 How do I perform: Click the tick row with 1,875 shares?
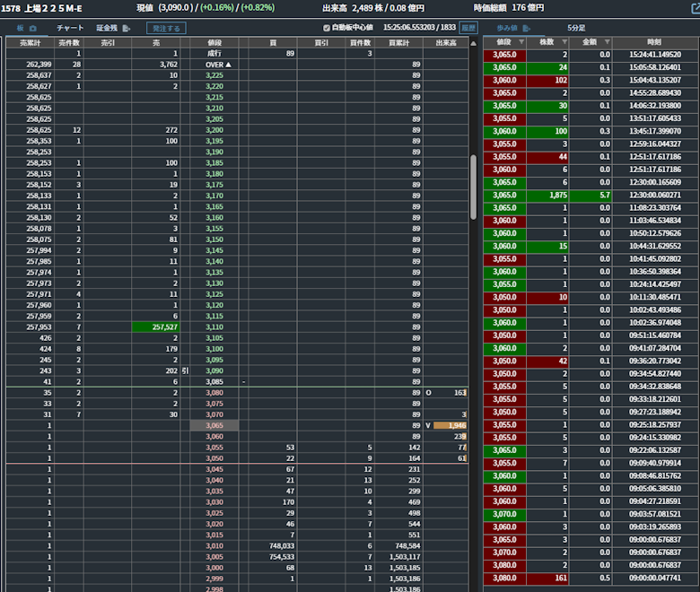[x=591, y=196]
